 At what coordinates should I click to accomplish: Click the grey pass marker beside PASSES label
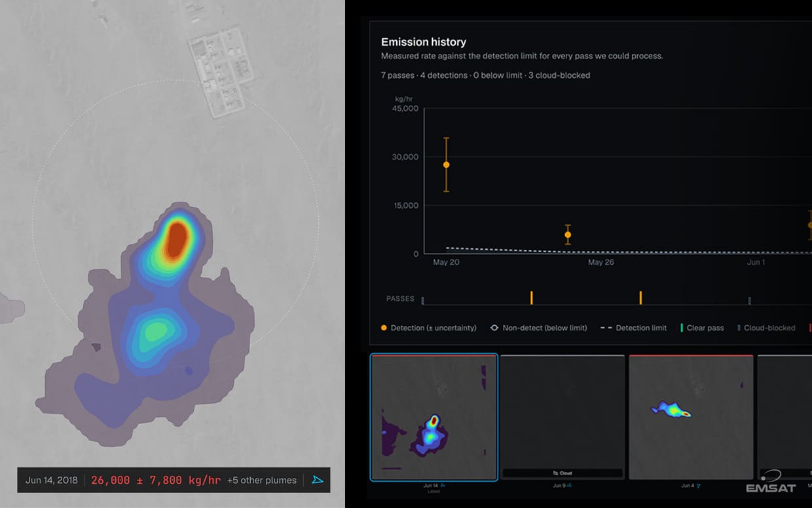coord(422,301)
